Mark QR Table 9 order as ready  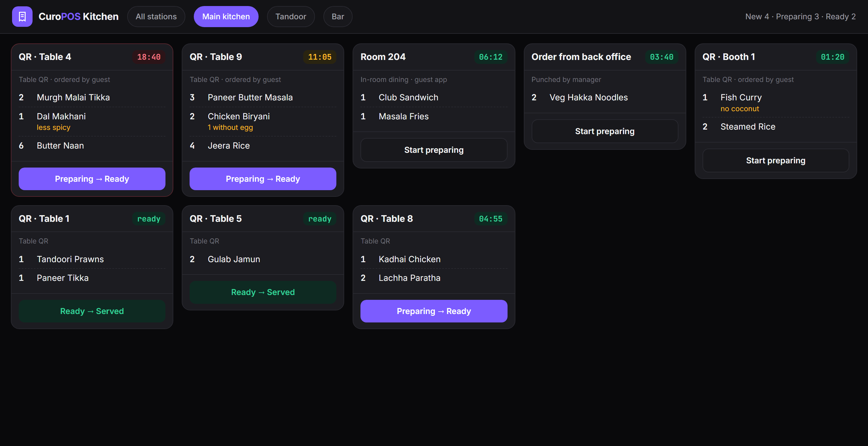point(263,179)
